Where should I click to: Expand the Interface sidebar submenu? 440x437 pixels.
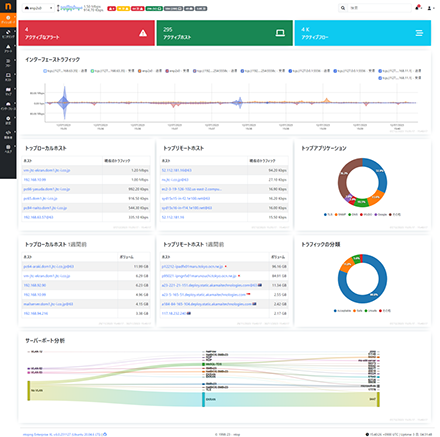click(8, 106)
